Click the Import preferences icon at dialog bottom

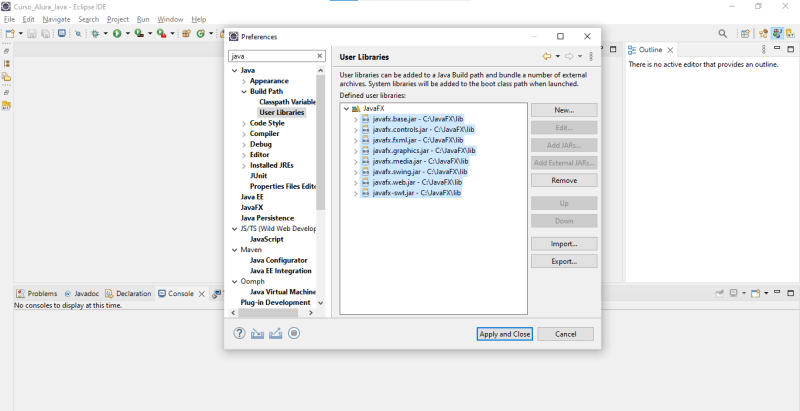point(258,333)
